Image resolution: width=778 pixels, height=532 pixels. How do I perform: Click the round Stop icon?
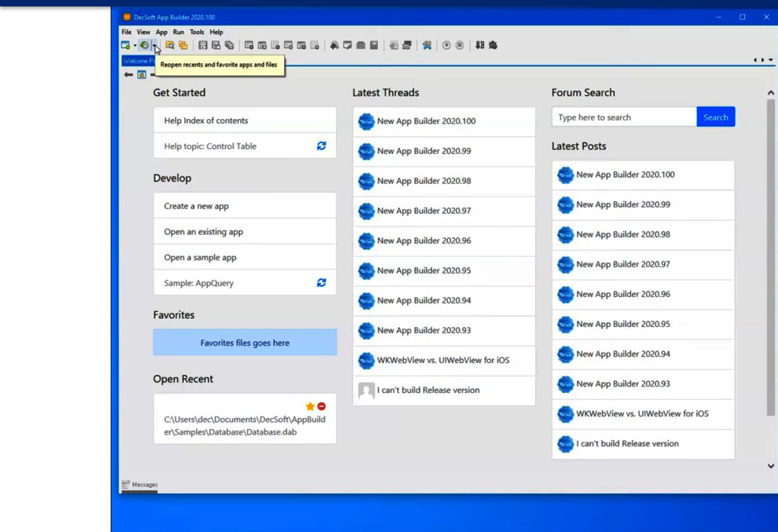coord(460,45)
